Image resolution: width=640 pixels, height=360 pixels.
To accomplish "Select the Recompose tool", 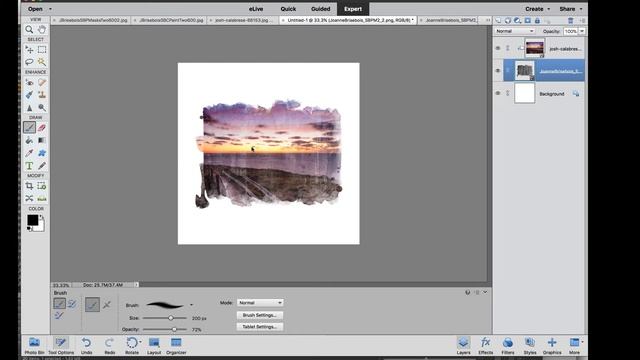I will [42, 186].
